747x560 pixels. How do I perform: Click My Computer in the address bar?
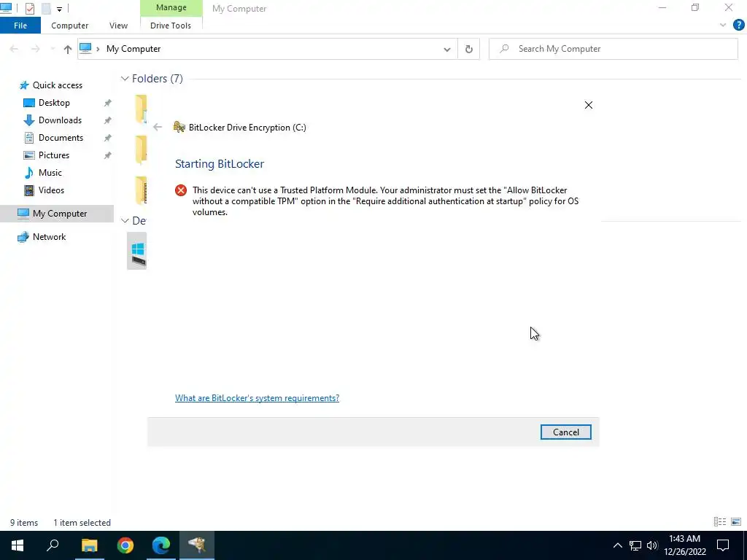click(133, 49)
